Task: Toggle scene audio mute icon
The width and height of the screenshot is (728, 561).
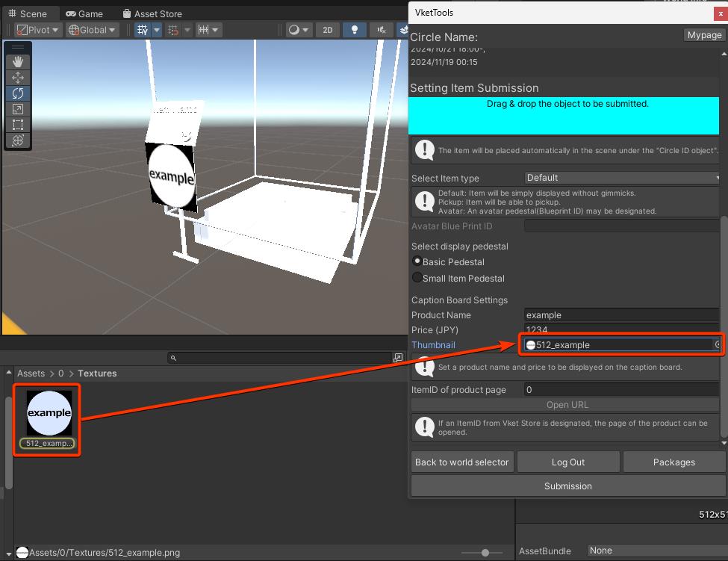Action: pyautogui.click(x=381, y=30)
